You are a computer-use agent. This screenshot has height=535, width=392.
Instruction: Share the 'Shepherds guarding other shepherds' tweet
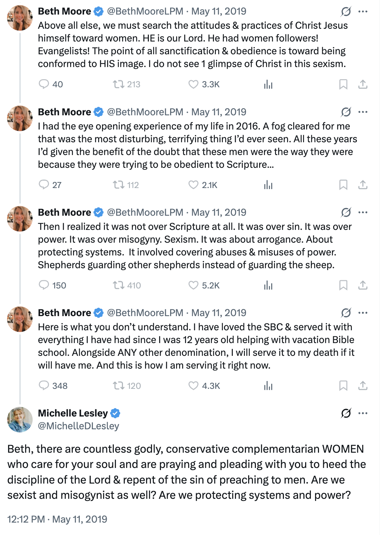point(363,285)
